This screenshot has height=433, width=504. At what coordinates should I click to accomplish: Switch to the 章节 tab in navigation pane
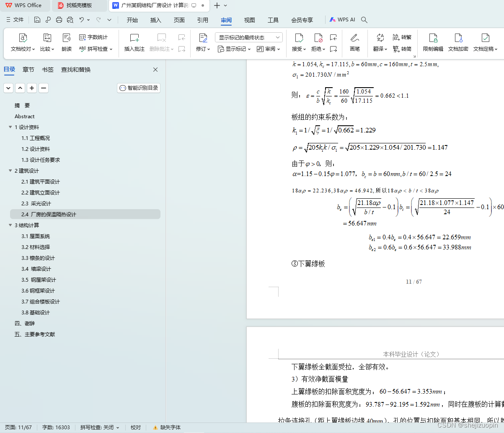click(x=28, y=70)
